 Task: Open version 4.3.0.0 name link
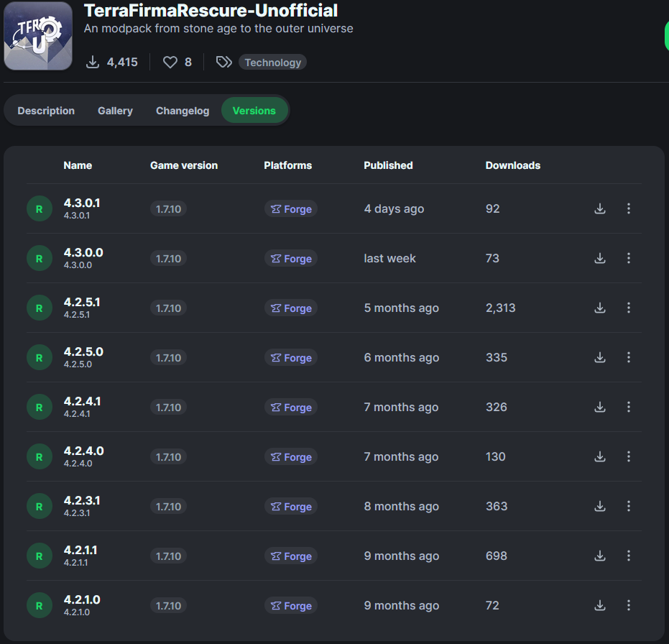(83, 252)
